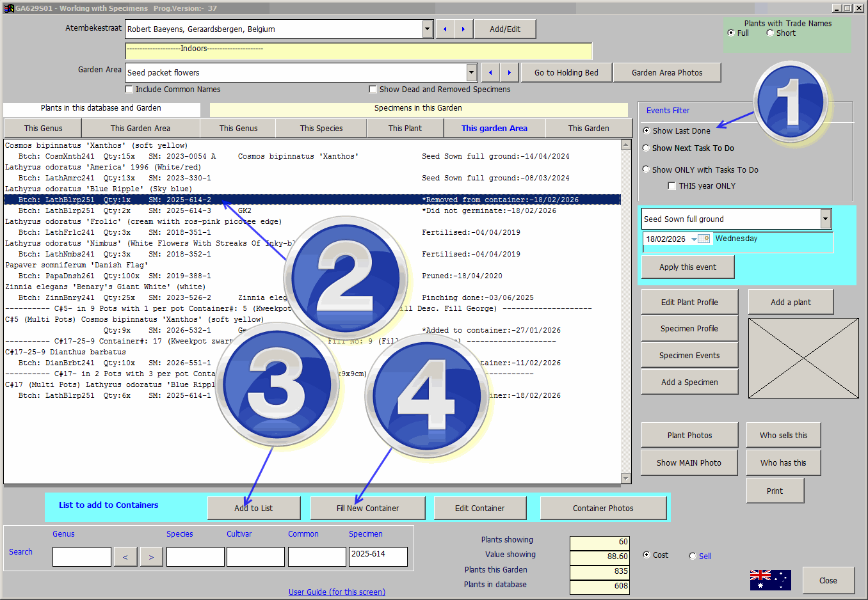This screenshot has height=600, width=868.
Task: Go to next Garden Area with right arrow
Action: pos(509,73)
